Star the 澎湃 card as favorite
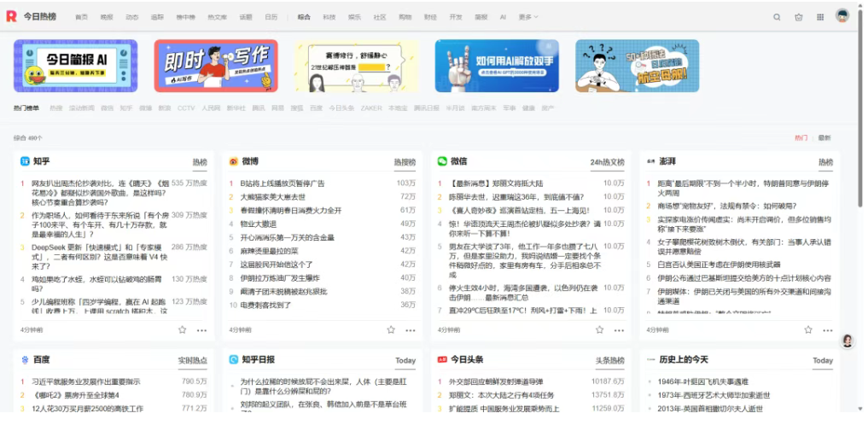The width and height of the screenshot is (868, 425). (808, 329)
